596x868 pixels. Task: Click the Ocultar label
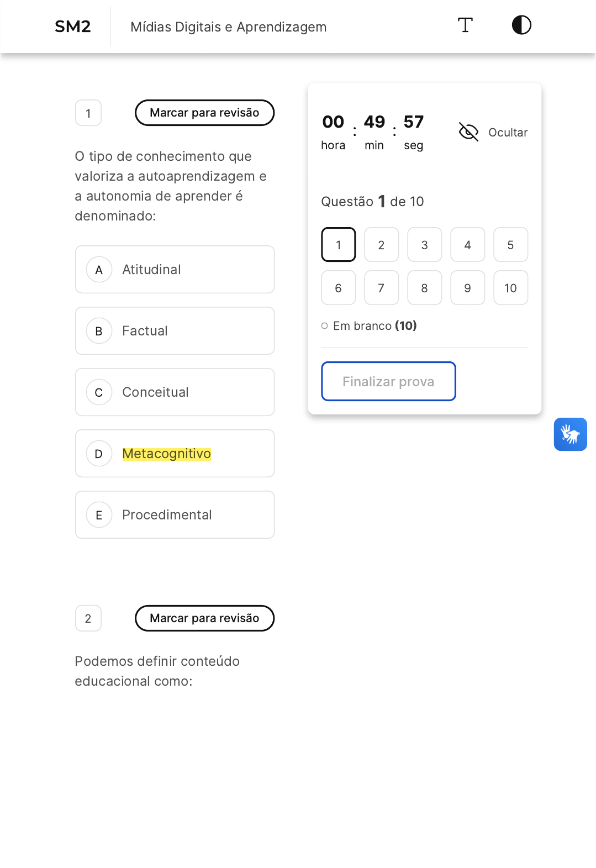[x=508, y=133]
